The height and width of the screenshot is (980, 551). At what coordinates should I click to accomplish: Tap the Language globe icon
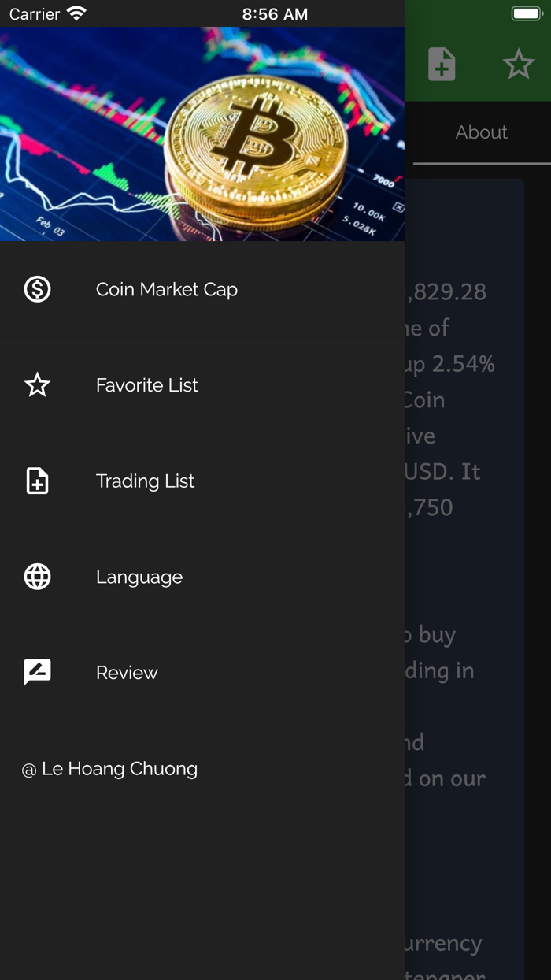(37, 577)
